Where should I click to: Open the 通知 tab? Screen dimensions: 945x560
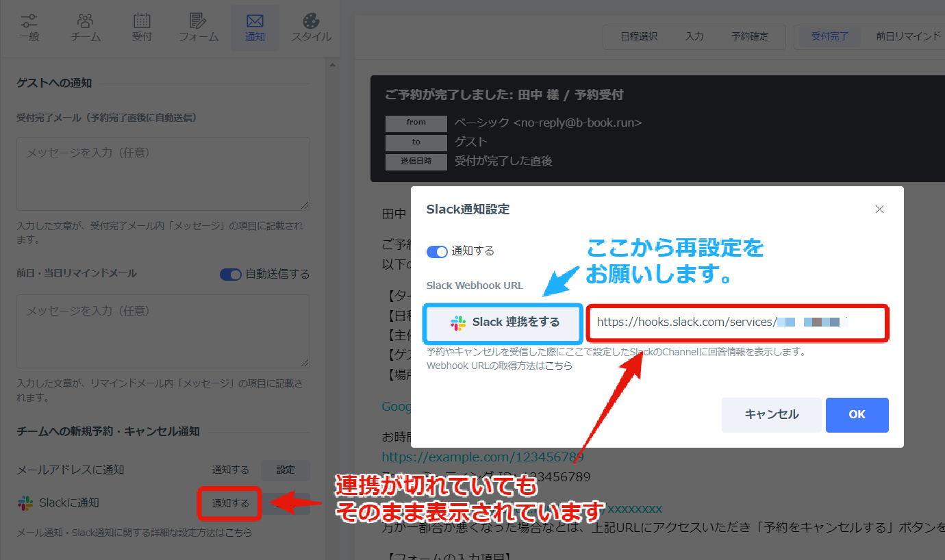click(x=255, y=27)
